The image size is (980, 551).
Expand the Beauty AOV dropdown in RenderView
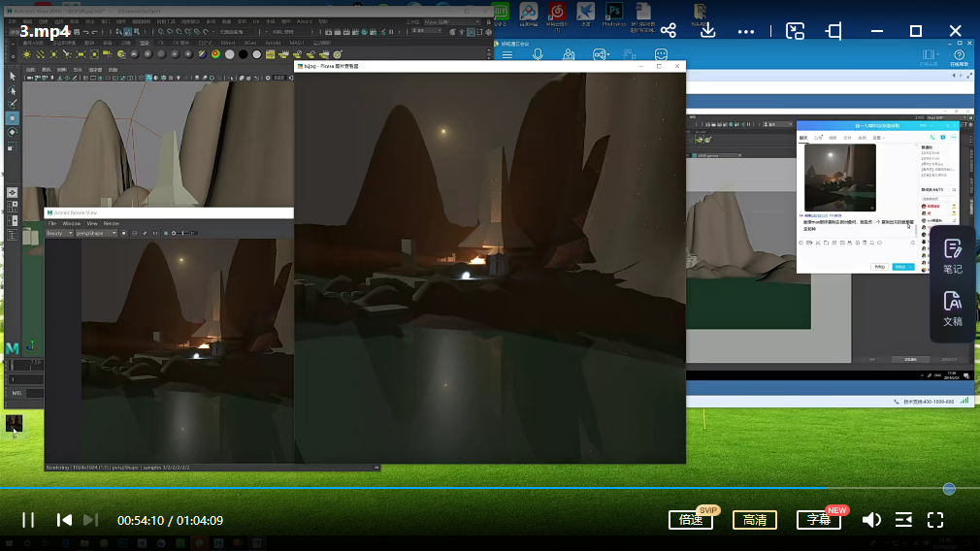click(x=59, y=233)
